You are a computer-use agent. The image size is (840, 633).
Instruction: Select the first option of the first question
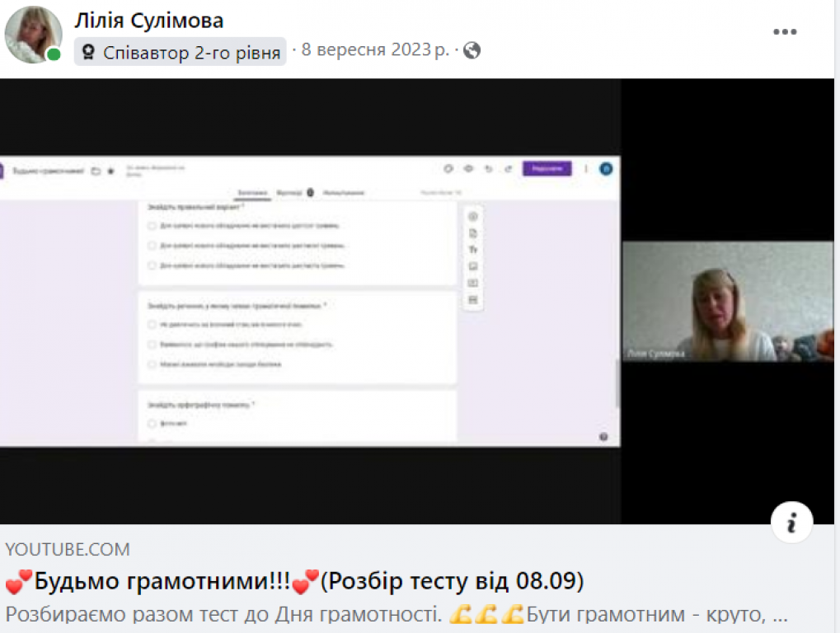(152, 225)
